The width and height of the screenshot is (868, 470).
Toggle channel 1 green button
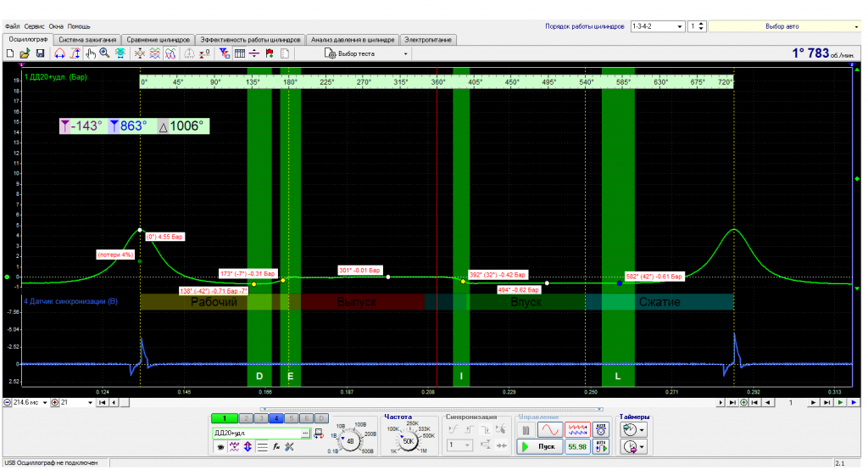(x=225, y=418)
